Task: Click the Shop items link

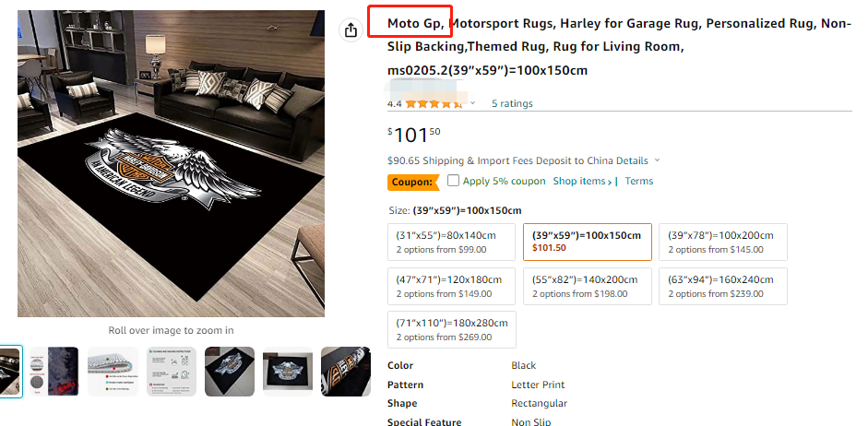Action: click(x=582, y=181)
